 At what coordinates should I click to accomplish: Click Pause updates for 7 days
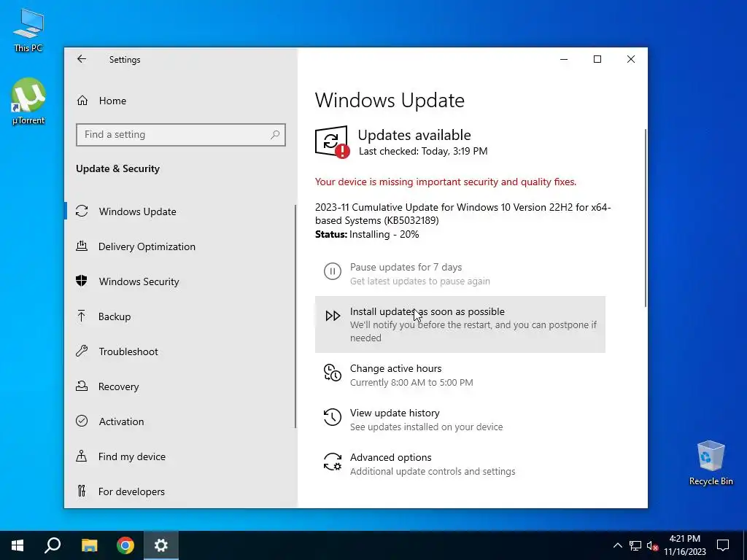point(460,274)
